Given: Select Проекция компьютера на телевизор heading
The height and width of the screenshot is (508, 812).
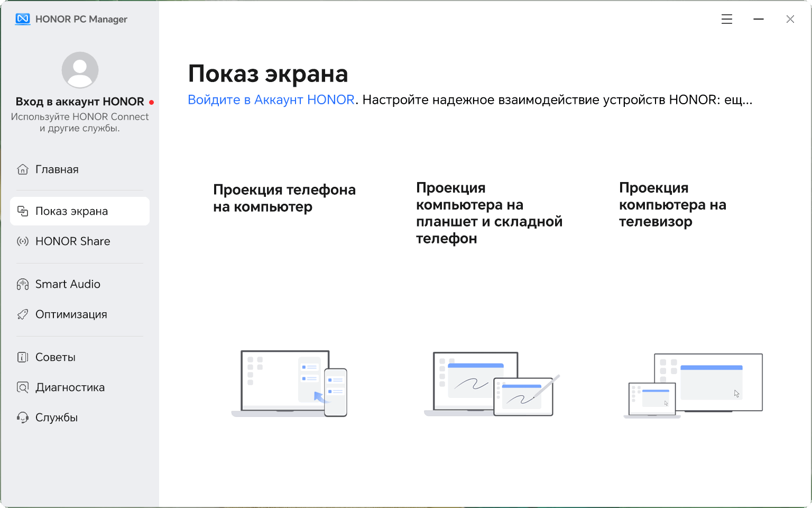Looking at the screenshot, I should pos(672,204).
